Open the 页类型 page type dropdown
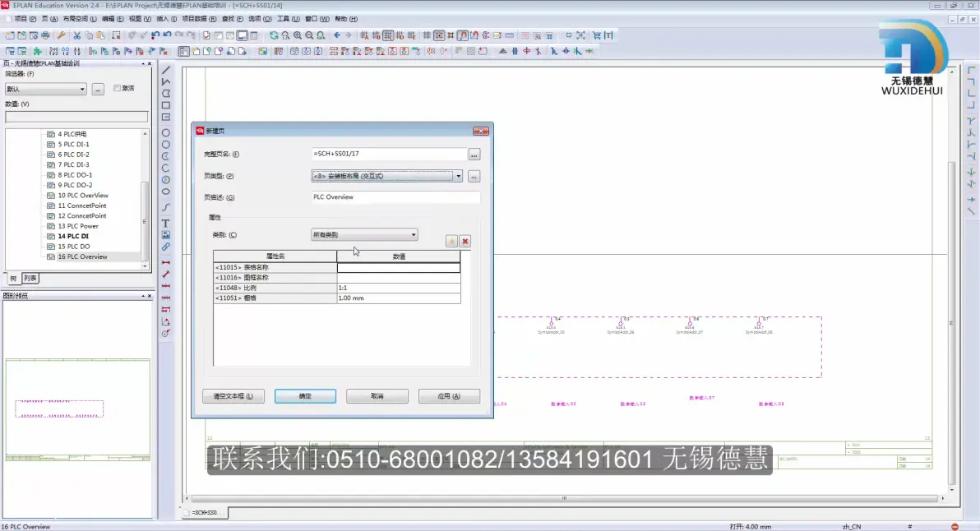The height and width of the screenshot is (531, 980). (x=458, y=176)
